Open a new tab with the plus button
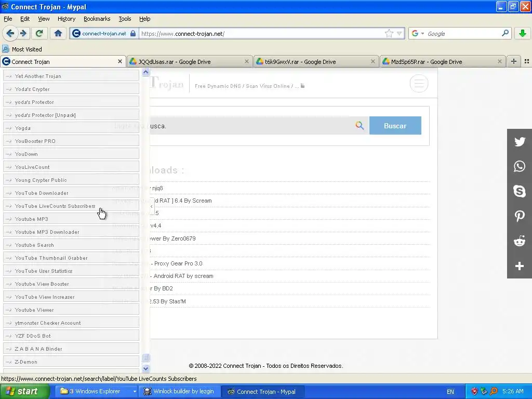Viewport: 532px width, 399px height. 514,61
